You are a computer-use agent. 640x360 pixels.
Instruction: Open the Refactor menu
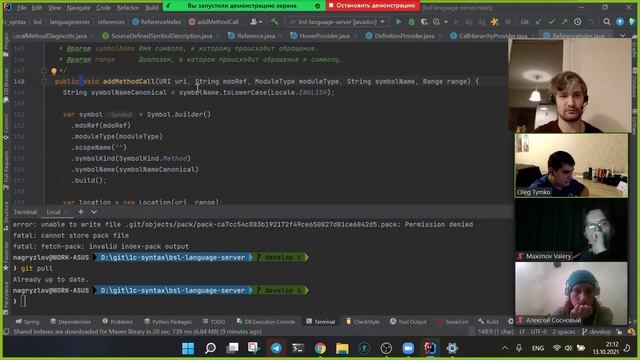[x=128, y=8]
